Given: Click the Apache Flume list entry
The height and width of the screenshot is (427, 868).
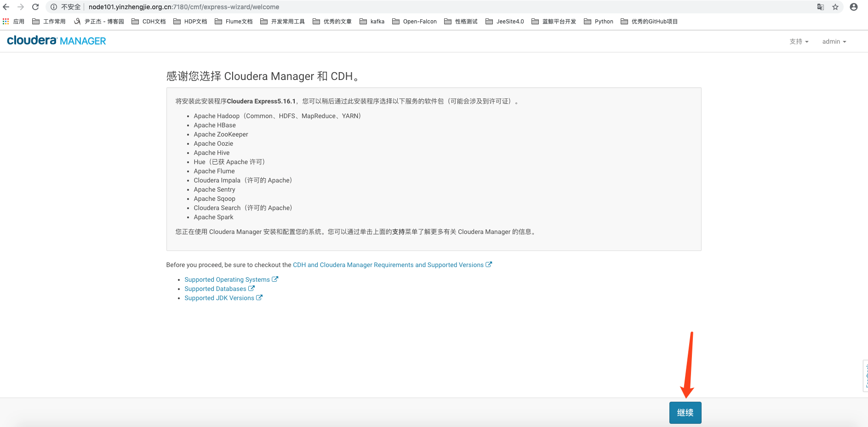Looking at the screenshot, I should [x=214, y=171].
